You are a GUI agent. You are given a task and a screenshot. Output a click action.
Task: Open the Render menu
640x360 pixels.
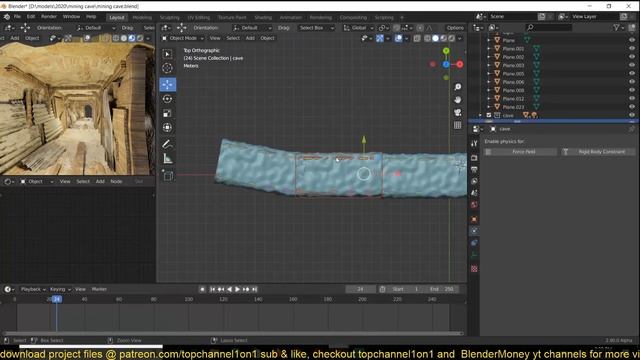[x=49, y=17]
